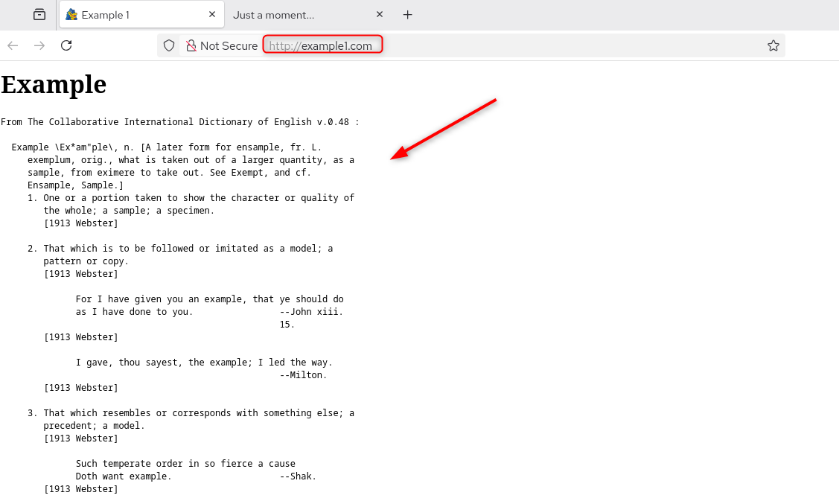Viewport: 839px width, 504px height.
Task: Close the Just a moment... tab
Action: click(x=380, y=14)
